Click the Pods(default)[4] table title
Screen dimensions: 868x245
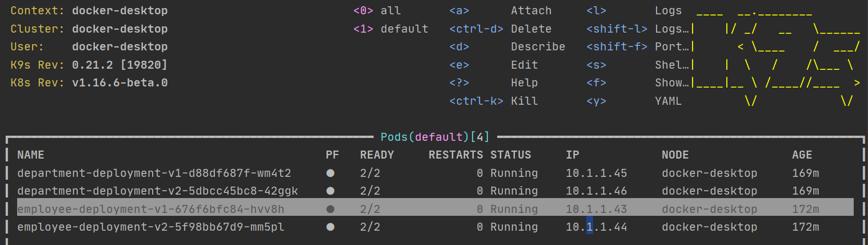(434, 137)
